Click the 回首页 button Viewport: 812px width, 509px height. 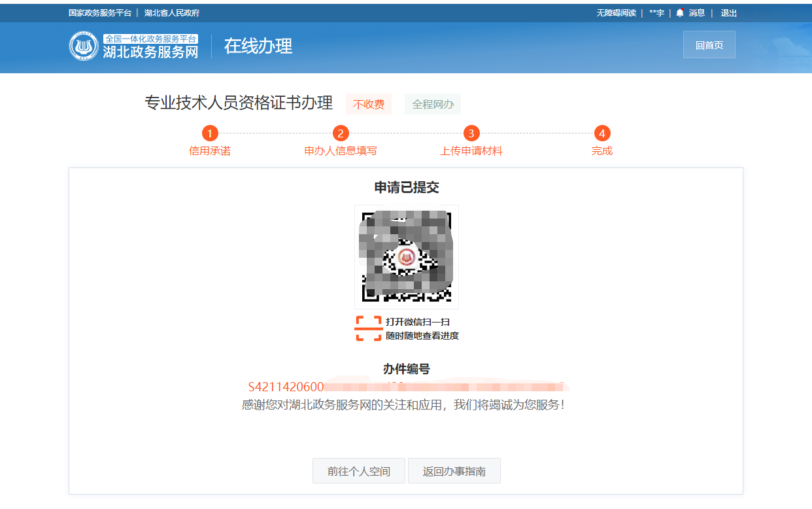click(709, 44)
